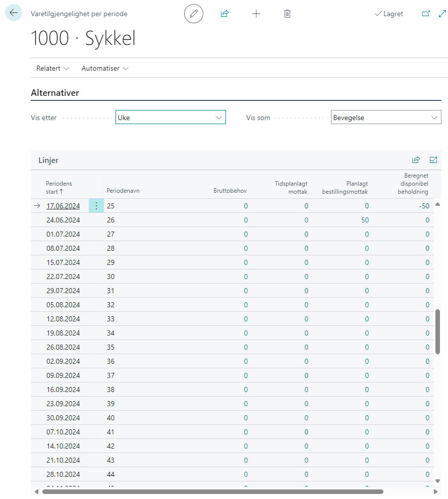Open the Vis som dropdown
The height and width of the screenshot is (499, 448).
tap(386, 118)
